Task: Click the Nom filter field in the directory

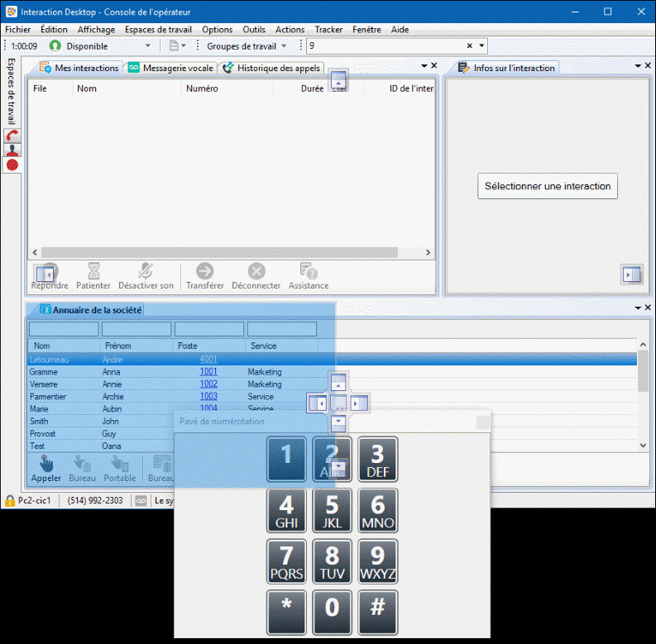Action: tap(64, 330)
